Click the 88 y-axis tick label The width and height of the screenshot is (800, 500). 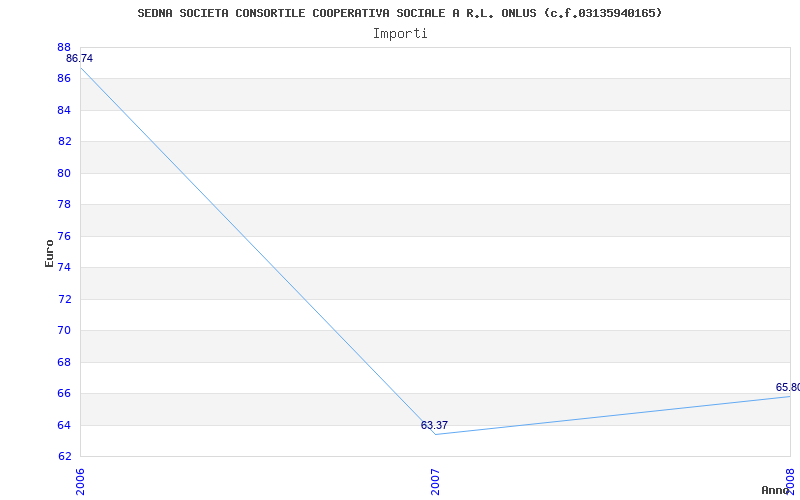coord(64,47)
